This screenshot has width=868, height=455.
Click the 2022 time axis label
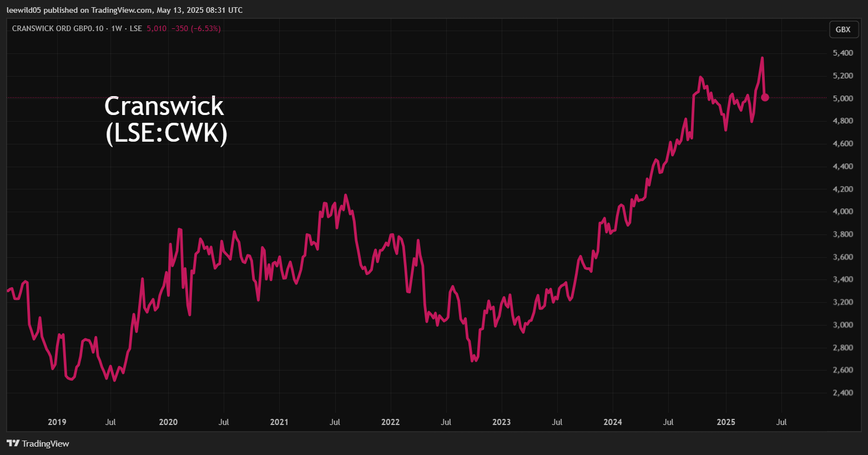(390, 422)
